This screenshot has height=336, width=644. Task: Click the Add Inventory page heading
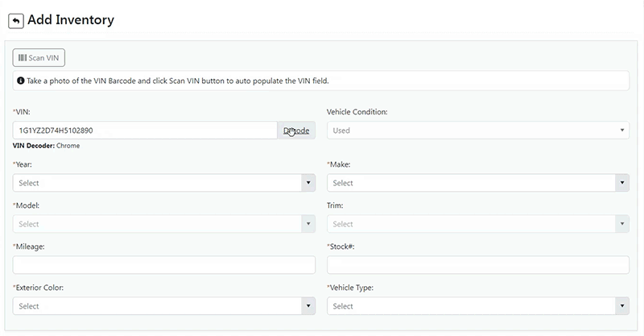click(71, 20)
